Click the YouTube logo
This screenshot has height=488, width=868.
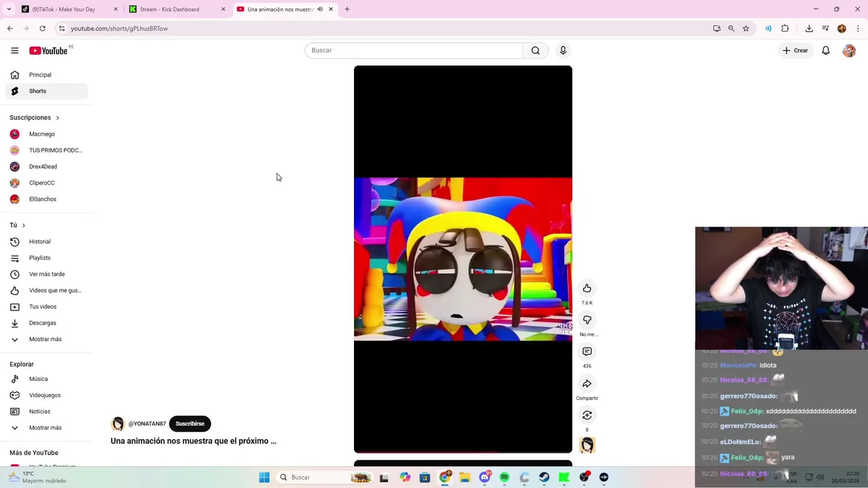(48, 51)
